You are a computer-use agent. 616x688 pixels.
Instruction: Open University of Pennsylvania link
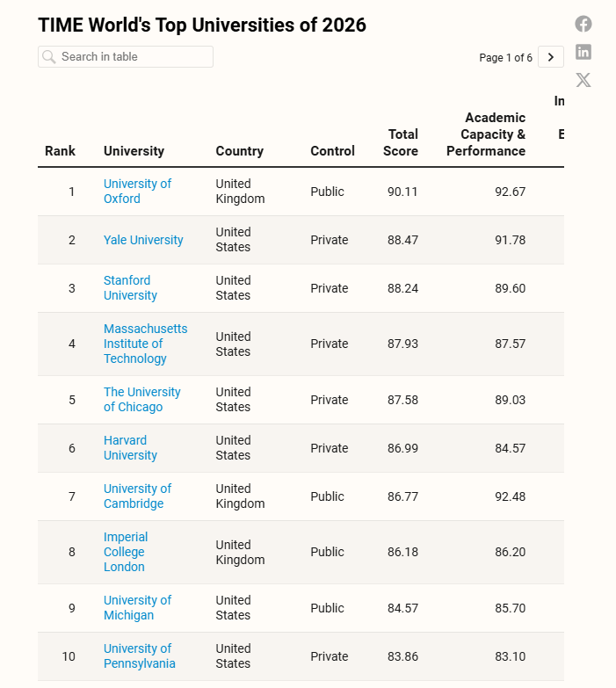click(139, 655)
